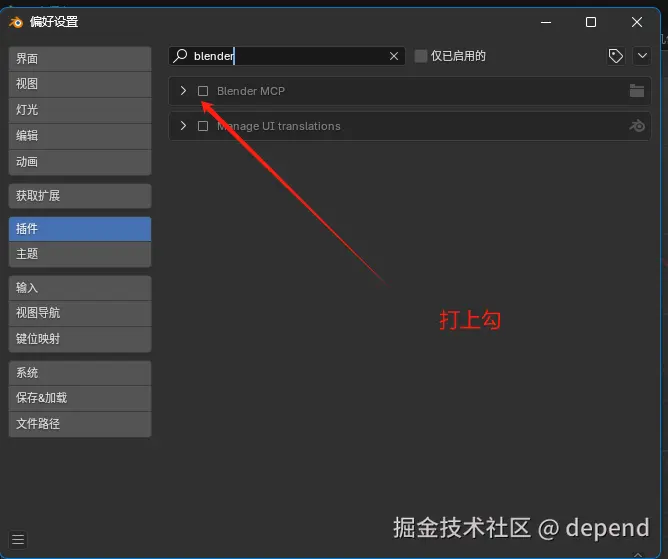Open the 输入 section
The height and width of the screenshot is (559, 668).
[x=80, y=288]
